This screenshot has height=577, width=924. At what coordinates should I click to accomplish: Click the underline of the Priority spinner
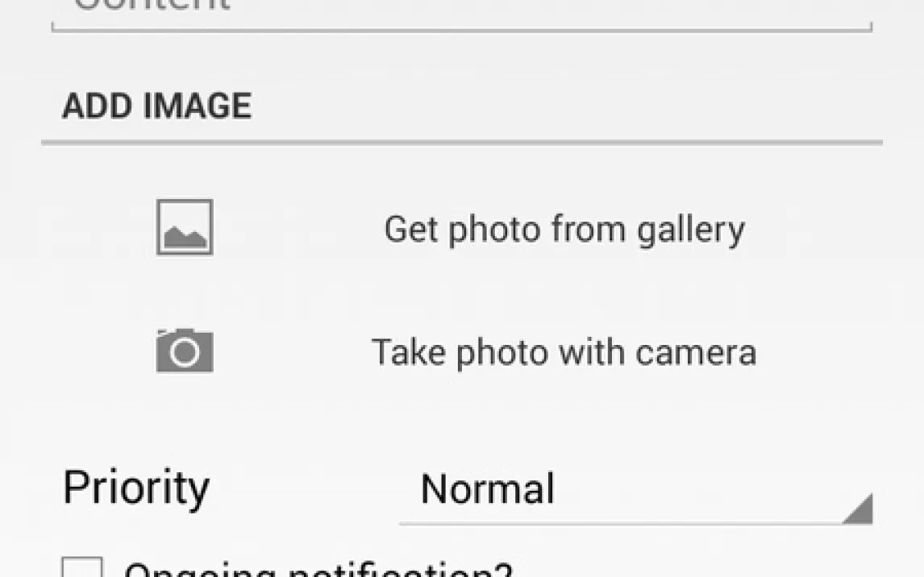[x=635, y=523]
